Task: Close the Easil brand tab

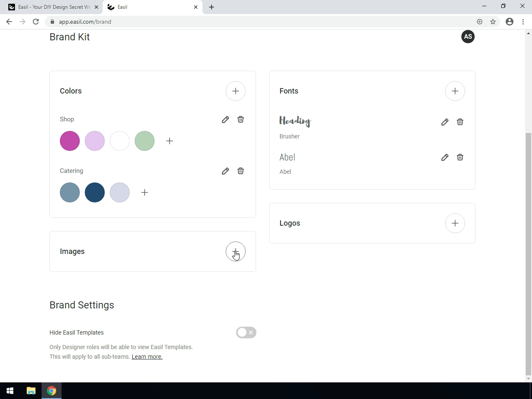Action: pos(196,7)
